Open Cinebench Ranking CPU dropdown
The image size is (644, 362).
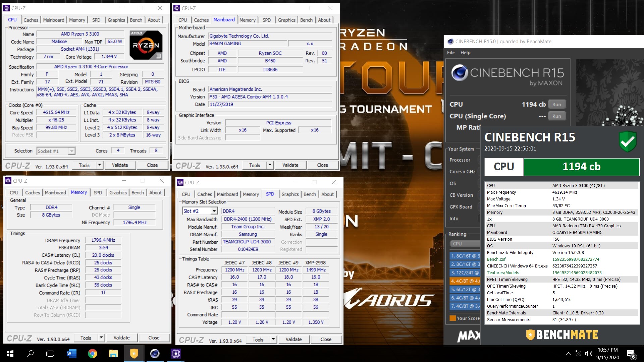465,244
